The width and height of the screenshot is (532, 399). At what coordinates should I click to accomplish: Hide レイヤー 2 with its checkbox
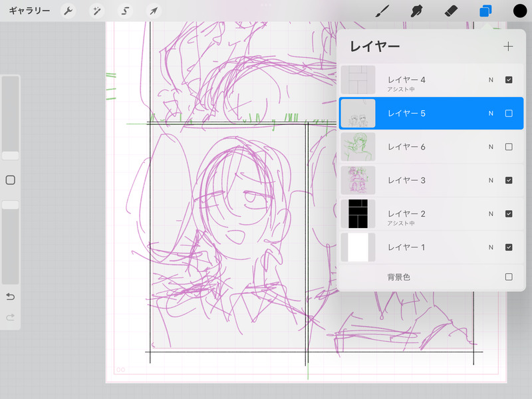[x=509, y=213]
